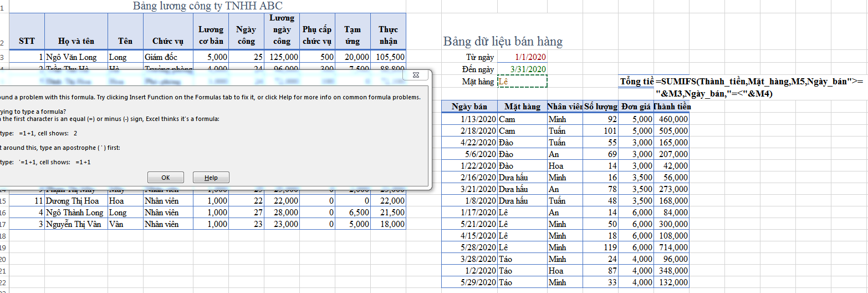
Task: Click the Từ ngày date 1/1/2020 cell
Action: point(522,57)
